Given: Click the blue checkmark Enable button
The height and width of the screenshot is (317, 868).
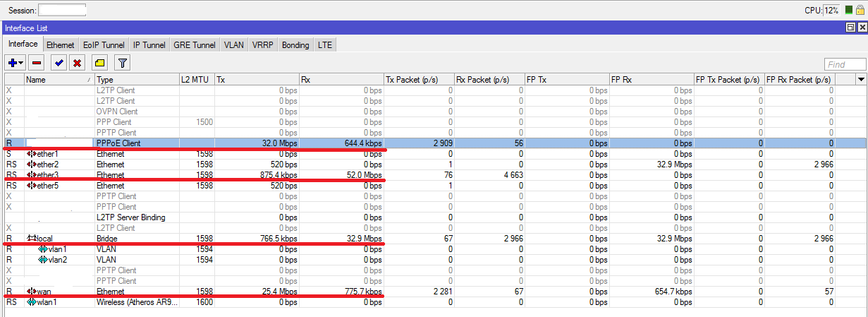Looking at the screenshot, I should (x=59, y=63).
